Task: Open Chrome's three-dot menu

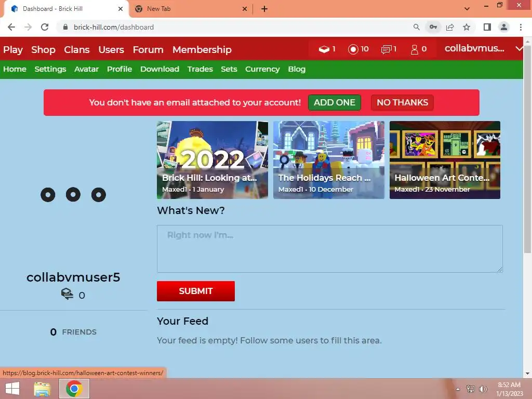Action: click(x=521, y=27)
